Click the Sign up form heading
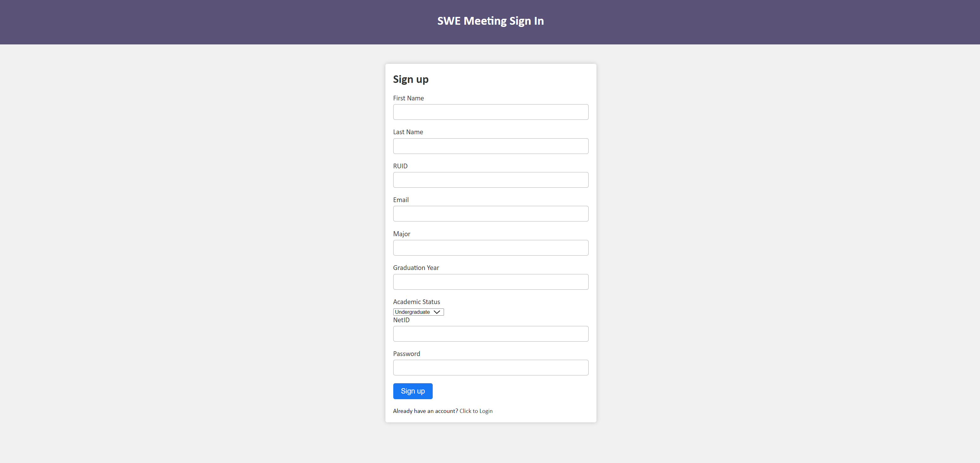This screenshot has height=463, width=980. [410, 79]
